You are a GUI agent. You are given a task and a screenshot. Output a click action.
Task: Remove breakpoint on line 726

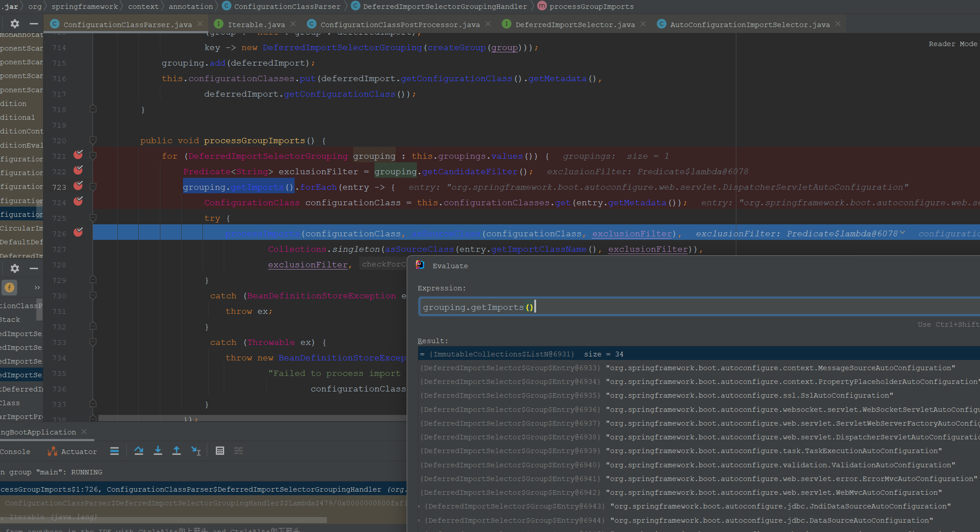[78, 232]
